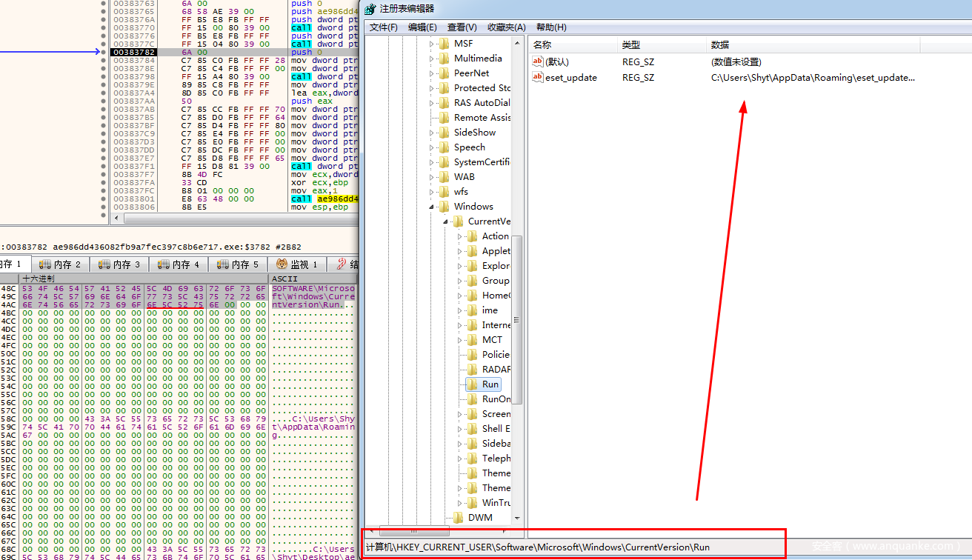The image size is (972, 560).
Task: Click the tree pane vertical scrollbar thumb
Action: pos(517,319)
